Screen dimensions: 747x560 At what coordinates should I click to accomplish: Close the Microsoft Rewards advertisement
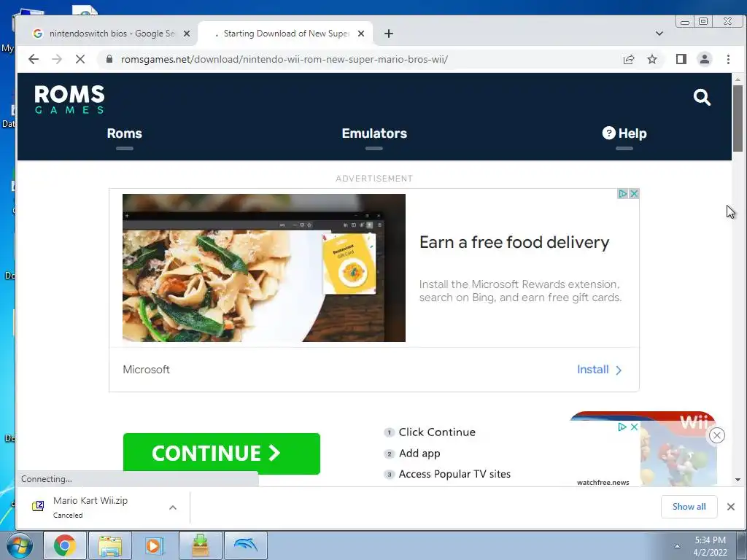[634, 194]
